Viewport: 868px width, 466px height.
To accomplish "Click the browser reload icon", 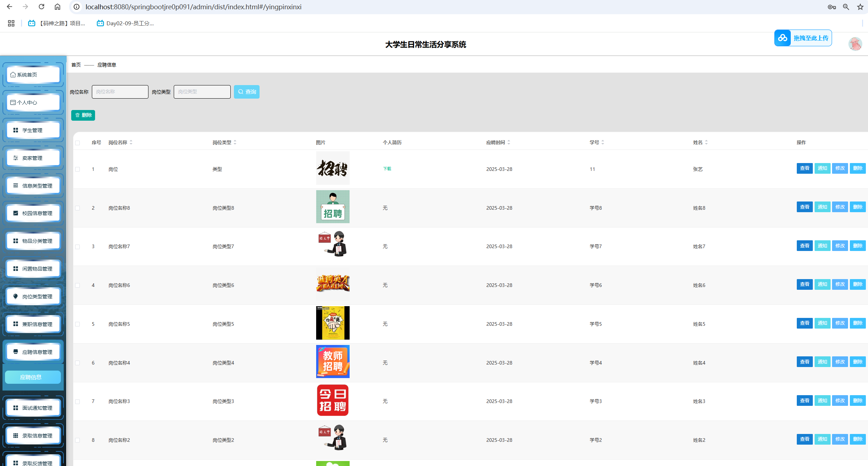I will click(42, 7).
